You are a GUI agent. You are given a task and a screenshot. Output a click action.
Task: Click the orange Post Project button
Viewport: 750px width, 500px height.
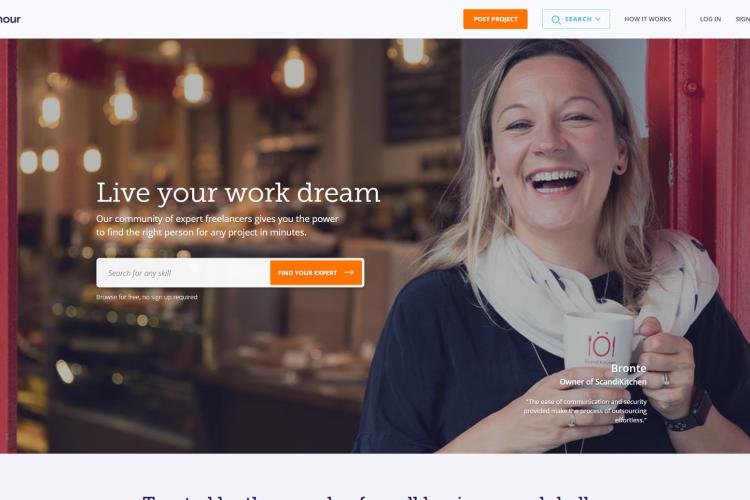[495, 19]
